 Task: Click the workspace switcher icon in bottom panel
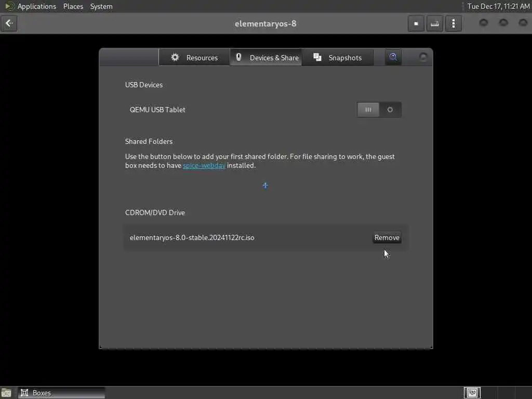472,393
